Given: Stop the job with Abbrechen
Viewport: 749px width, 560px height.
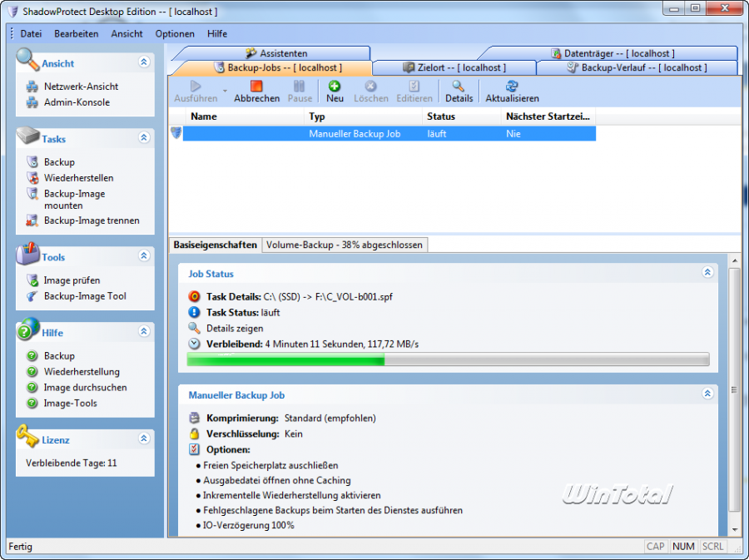Looking at the screenshot, I should click(256, 92).
